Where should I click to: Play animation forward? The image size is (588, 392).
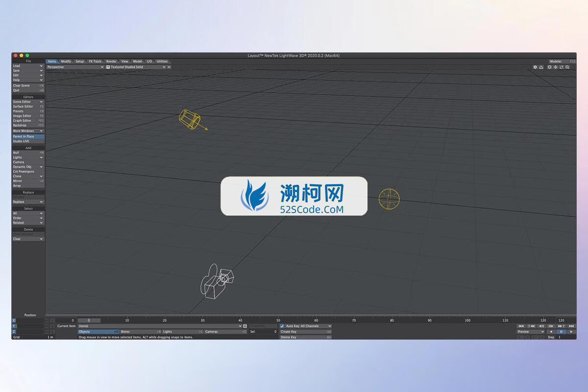click(x=571, y=332)
